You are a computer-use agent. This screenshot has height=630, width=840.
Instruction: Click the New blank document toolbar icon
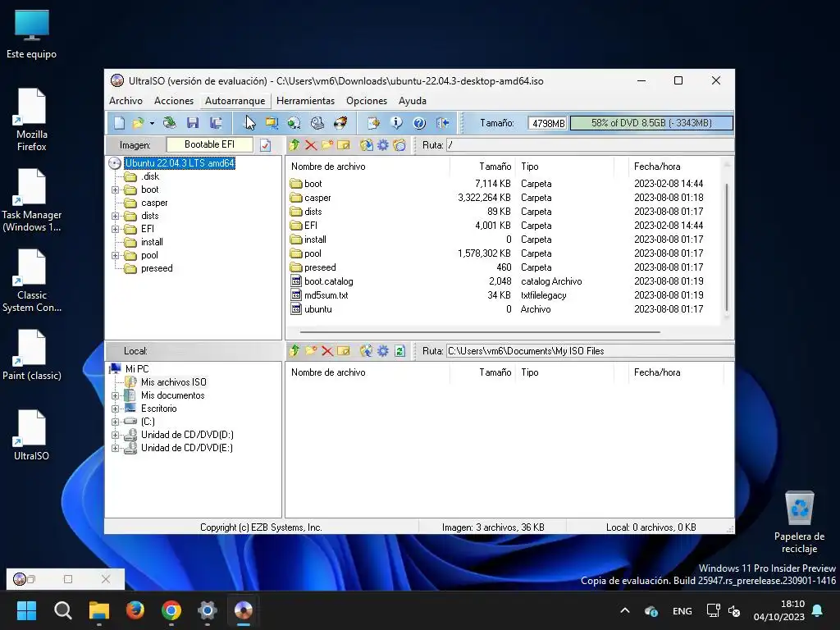(119, 123)
